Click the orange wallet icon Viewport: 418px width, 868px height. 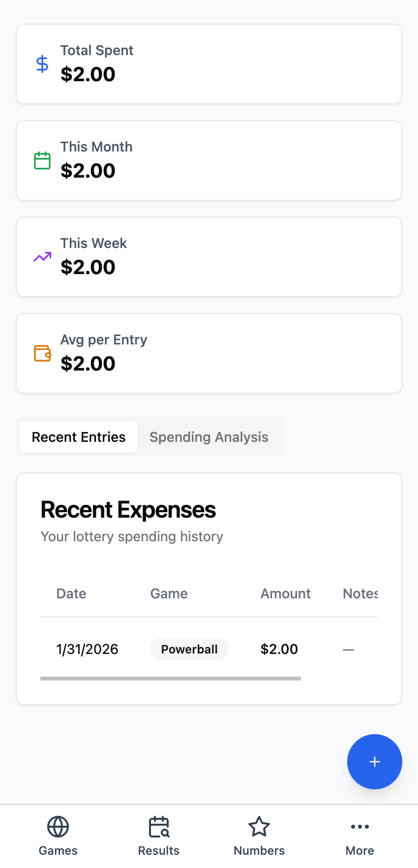[42, 353]
